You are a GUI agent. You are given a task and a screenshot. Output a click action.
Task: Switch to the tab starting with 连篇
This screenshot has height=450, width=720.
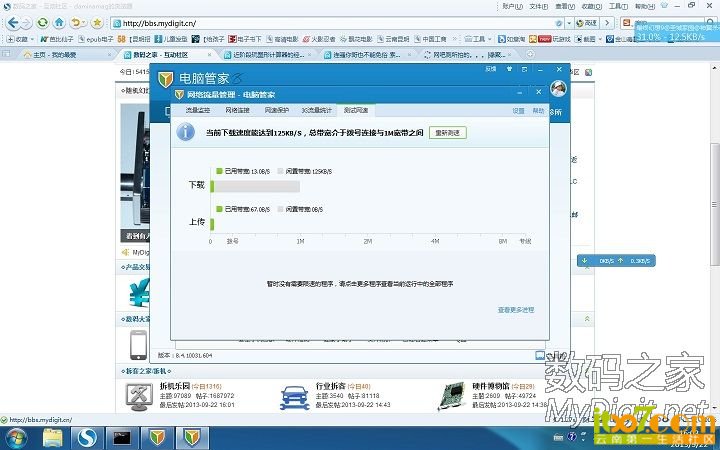click(368, 55)
